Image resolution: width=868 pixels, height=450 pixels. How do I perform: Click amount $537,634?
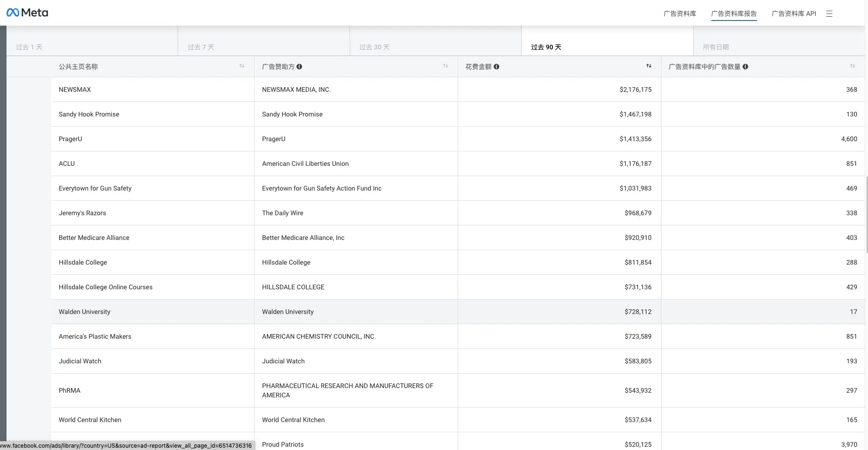(638, 420)
